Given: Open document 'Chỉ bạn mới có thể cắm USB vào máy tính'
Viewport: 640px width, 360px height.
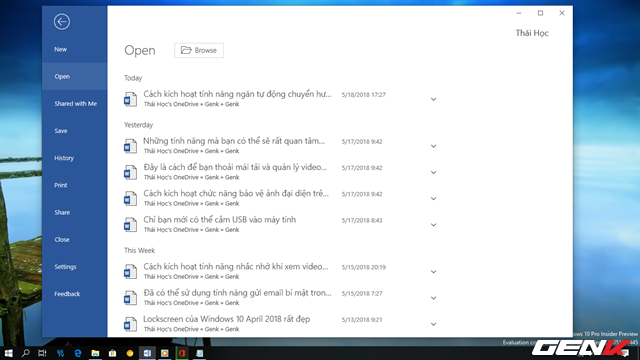Looking at the screenshot, I should click(x=220, y=220).
